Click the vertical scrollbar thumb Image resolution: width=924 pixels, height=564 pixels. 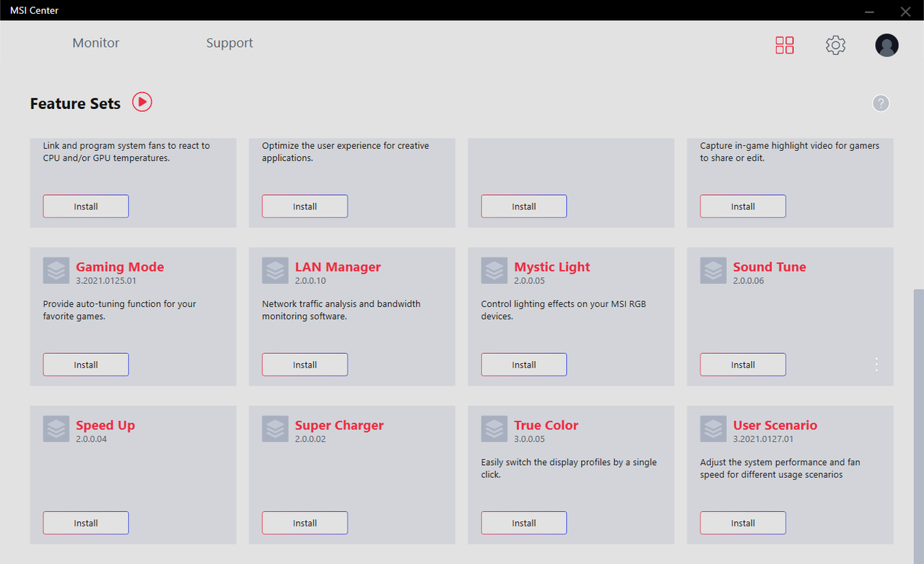click(x=919, y=426)
